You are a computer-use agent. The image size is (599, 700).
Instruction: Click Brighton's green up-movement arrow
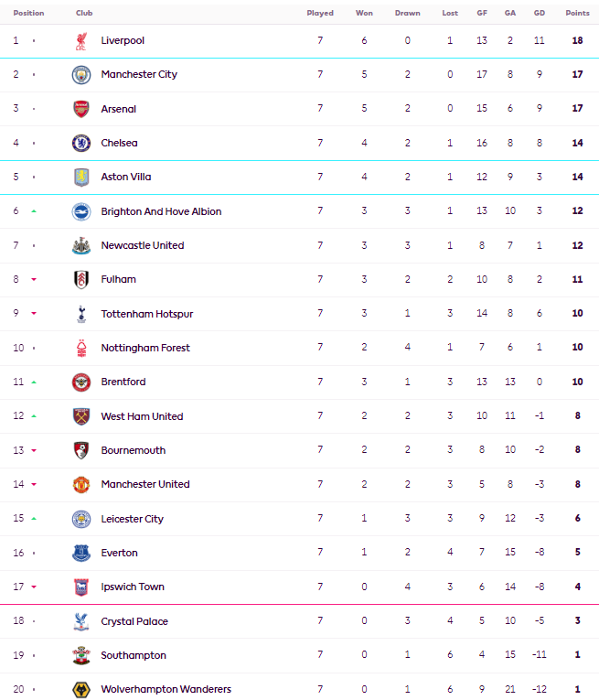coord(34,211)
